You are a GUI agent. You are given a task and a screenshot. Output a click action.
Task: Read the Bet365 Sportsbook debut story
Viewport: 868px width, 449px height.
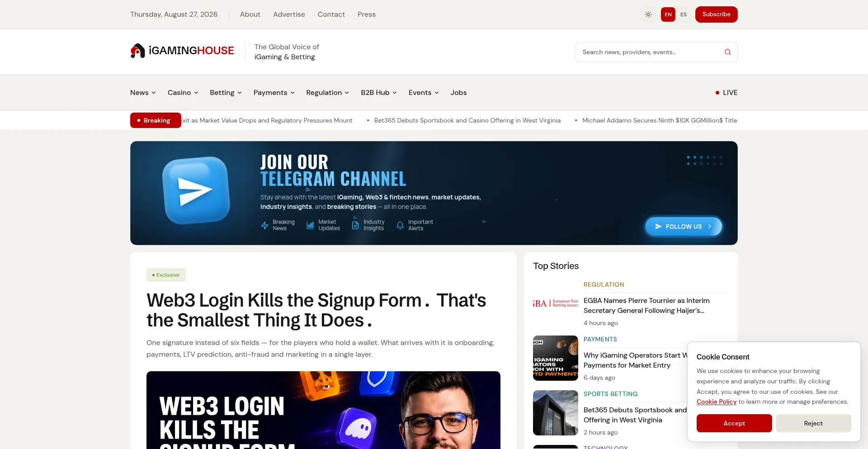click(x=635, y=415)
